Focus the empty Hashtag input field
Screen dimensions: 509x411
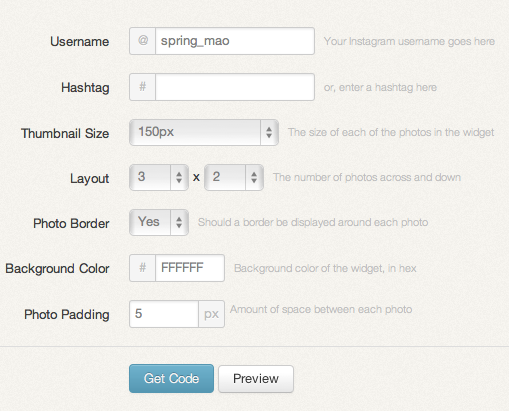click(235, 87)
